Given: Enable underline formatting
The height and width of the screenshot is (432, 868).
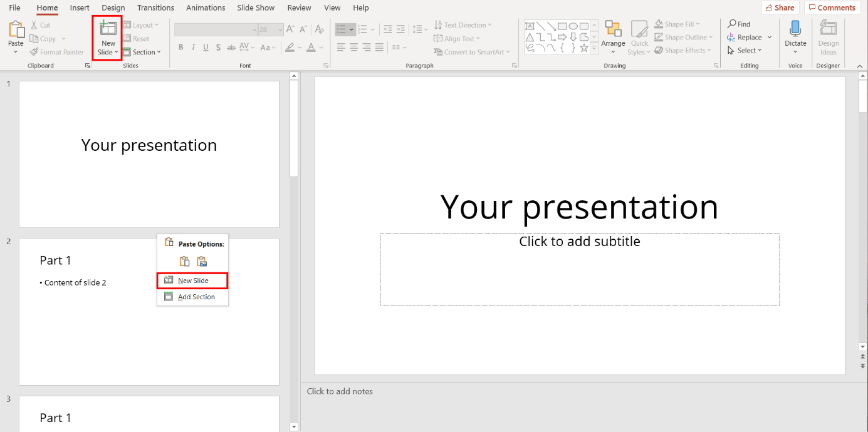Looking at the screenshot, I should tap(206, 47).
